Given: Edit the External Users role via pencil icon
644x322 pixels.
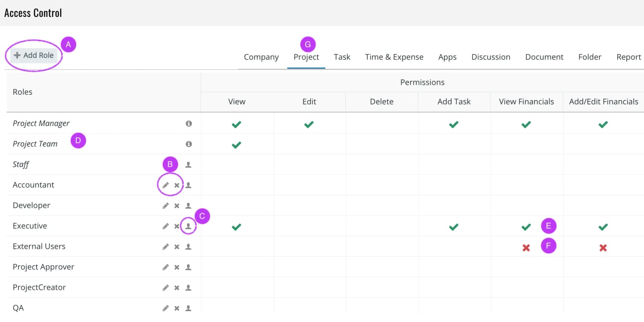Looking at the screenshot, I should 165,247.
